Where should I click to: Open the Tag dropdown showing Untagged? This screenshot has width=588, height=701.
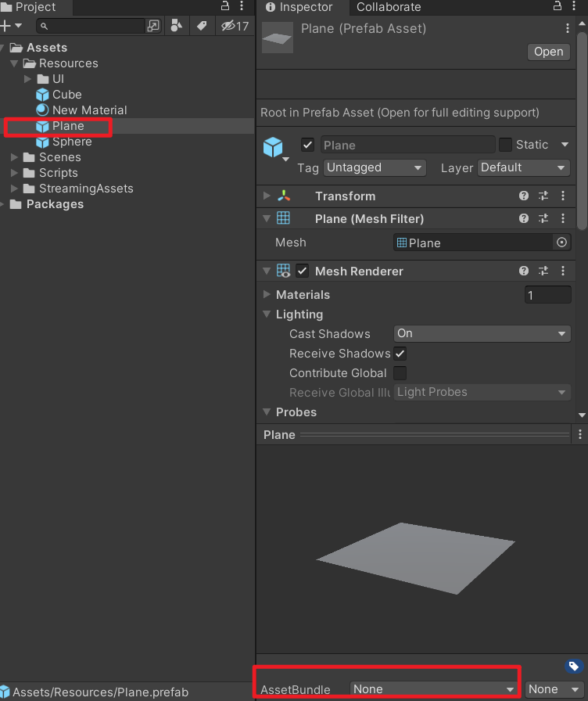tap(375, 167)
